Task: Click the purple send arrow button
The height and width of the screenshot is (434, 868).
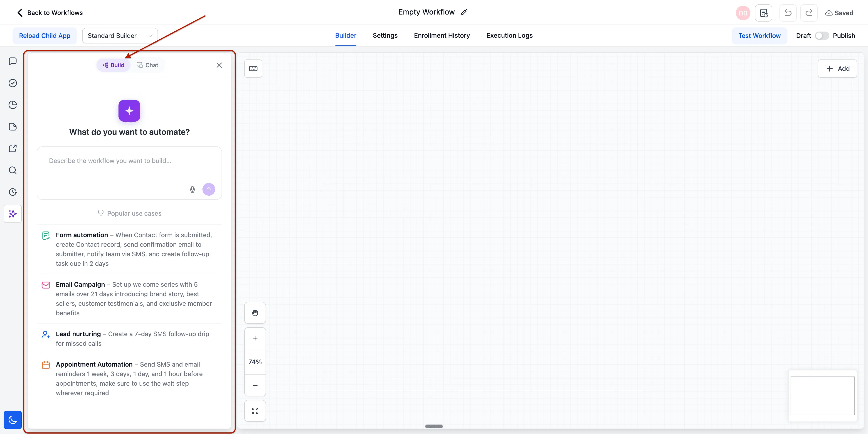Action: (209, 189)
